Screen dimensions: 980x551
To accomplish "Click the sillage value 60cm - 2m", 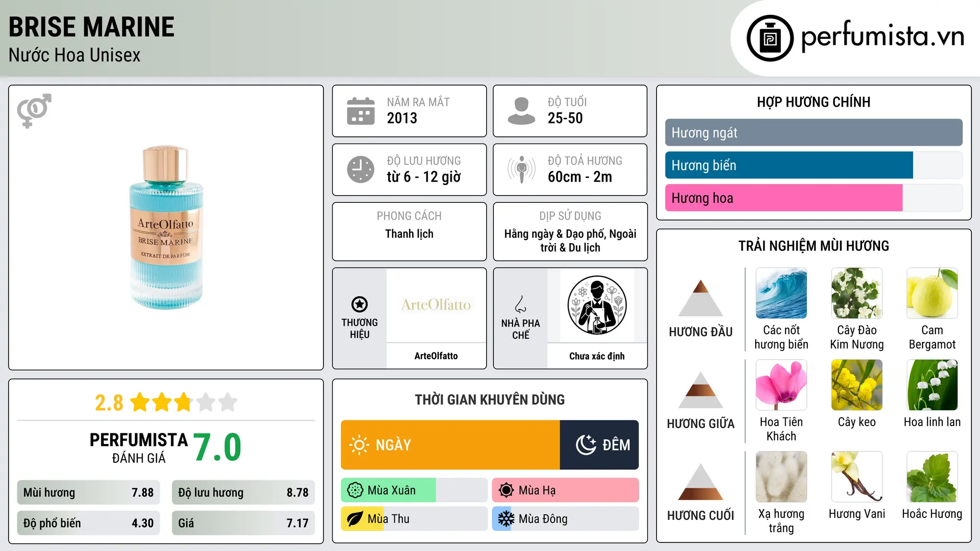I will point(579,177).
